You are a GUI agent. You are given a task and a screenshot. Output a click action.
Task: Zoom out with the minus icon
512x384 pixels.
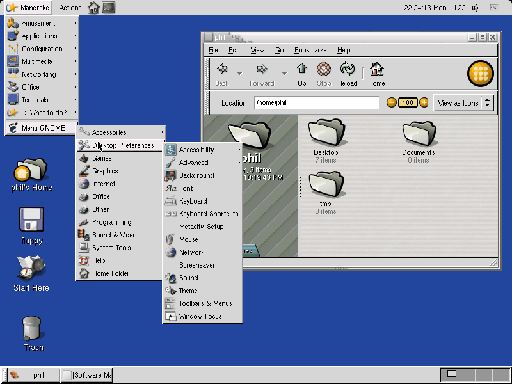[392, 102]
